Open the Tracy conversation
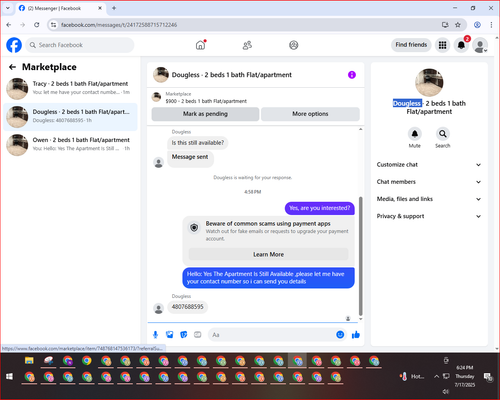Image resolution: width=500 pixels, height=400 pixels. 70,89
